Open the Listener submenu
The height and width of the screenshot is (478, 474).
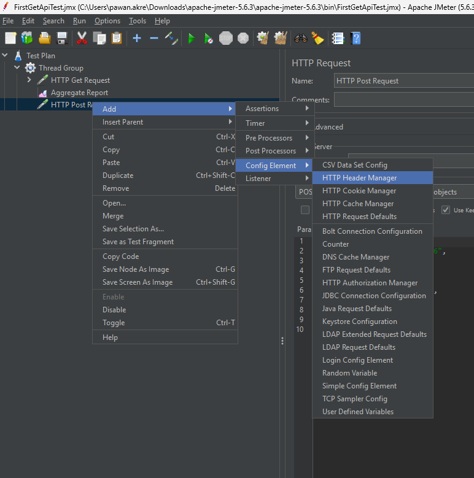pyautogui.click(x=274, y=179)
